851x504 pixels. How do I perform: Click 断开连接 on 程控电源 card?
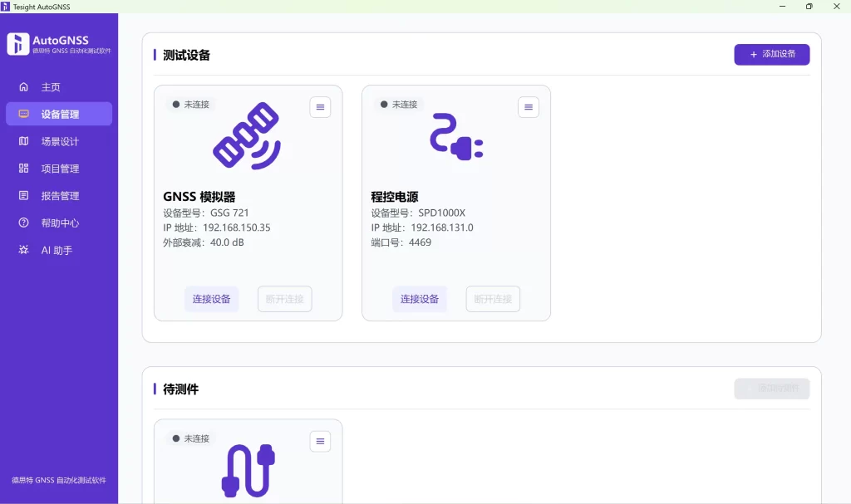493,299
